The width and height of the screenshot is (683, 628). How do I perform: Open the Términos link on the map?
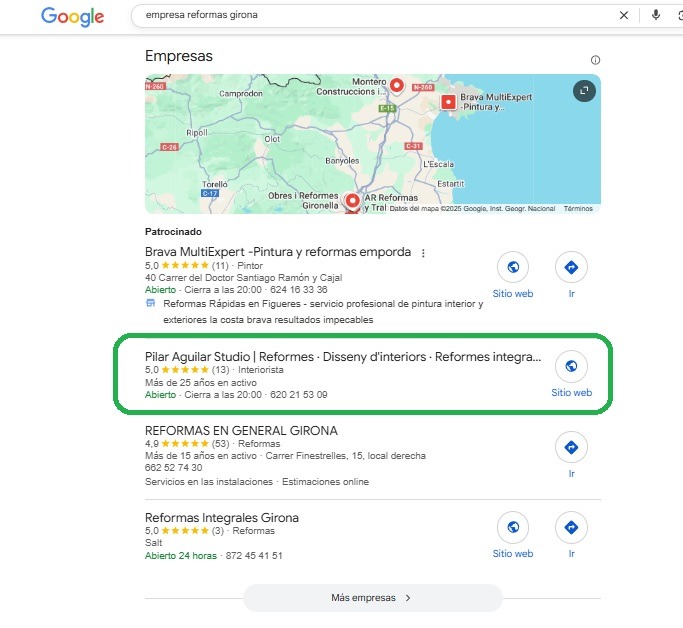[578, 209]
